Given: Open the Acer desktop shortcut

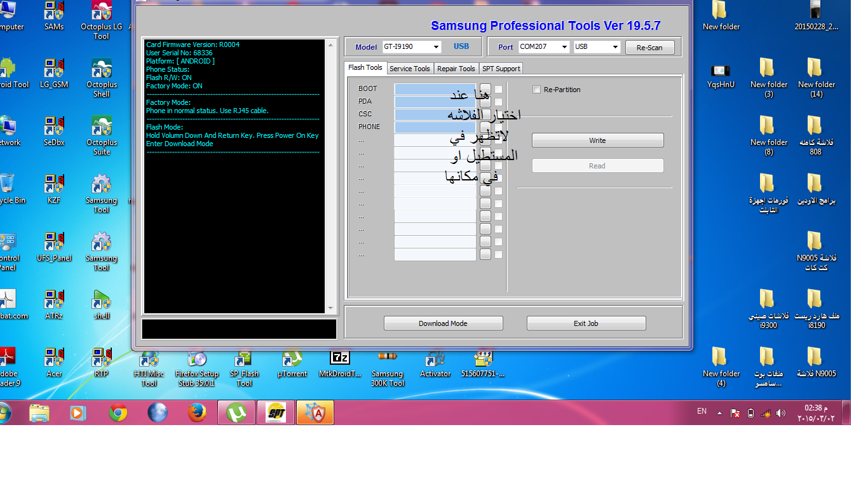Looking at the screenshot, I should [54, 362].
